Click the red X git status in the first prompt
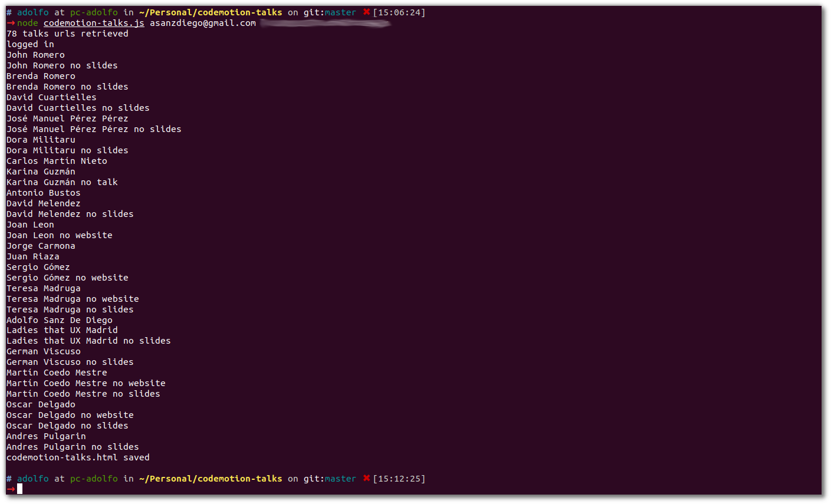The height and width of the screenshot is (504, 831). tap(366, 12)
